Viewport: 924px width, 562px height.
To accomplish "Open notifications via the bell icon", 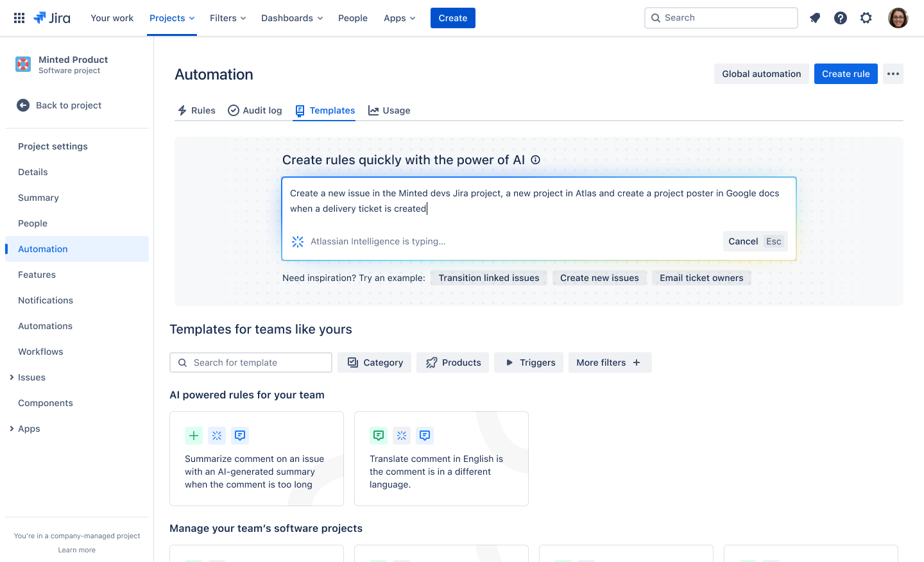I will click(815, 17).
